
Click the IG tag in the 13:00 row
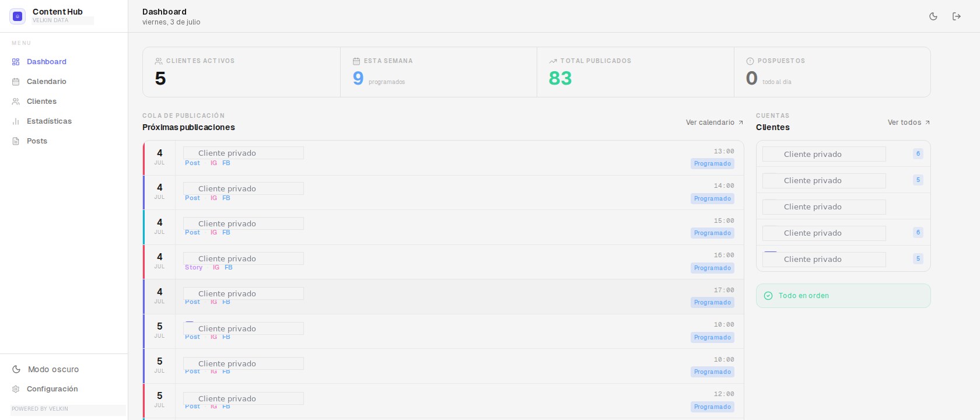pos(213,163)
